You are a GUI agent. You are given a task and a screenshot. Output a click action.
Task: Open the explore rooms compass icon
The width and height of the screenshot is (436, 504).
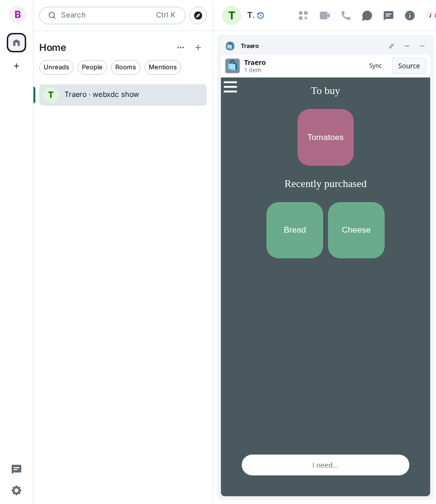click(198, 16)
